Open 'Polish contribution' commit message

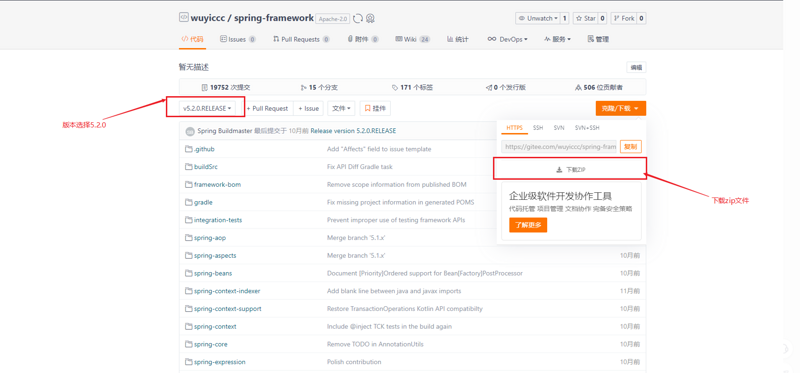point(354,362)
